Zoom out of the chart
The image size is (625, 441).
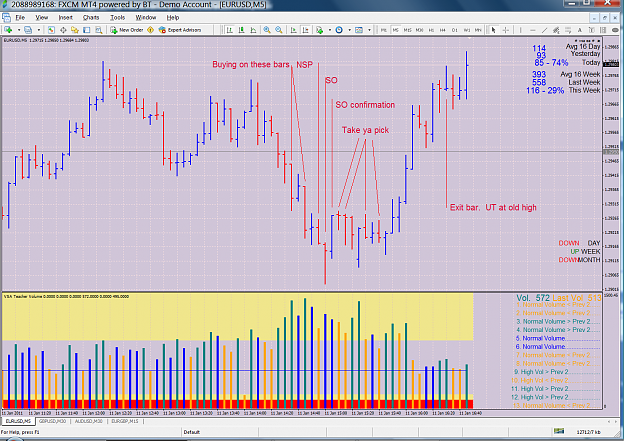(279, 30)
